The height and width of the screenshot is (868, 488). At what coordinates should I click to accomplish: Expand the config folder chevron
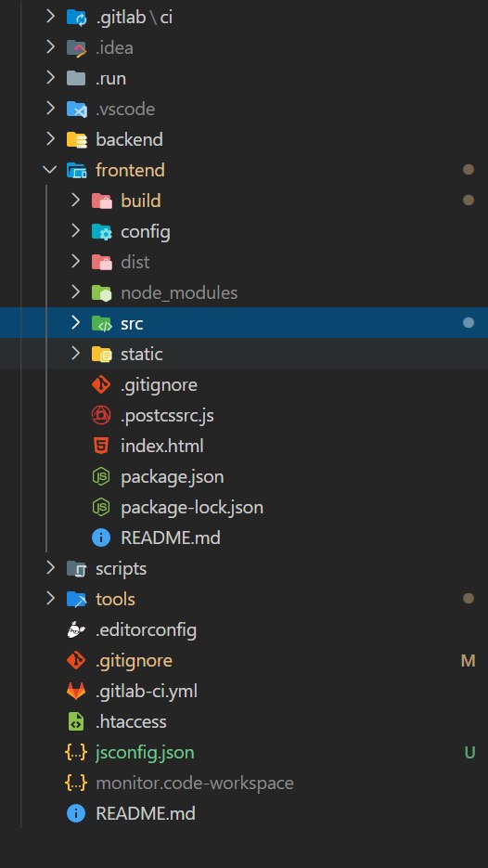(x=76, y=230)
